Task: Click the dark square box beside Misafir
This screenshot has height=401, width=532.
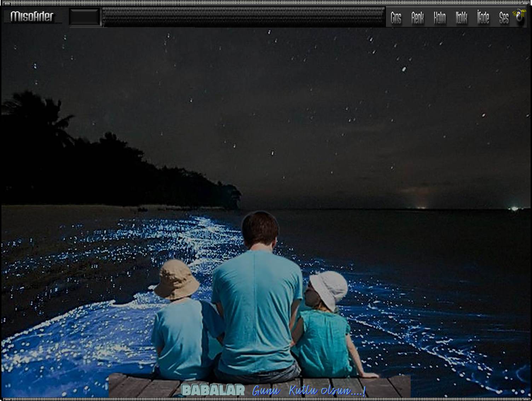Action: point(84,17)
